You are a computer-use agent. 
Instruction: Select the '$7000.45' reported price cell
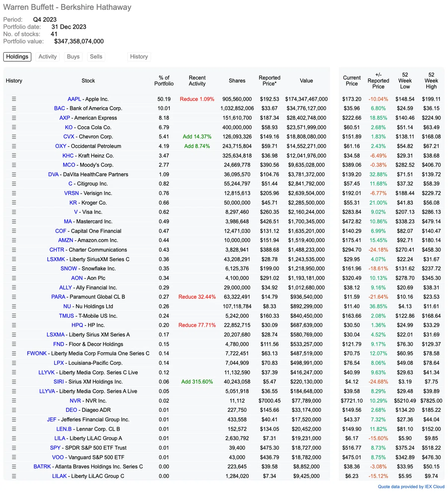click(x=270, y=401)
